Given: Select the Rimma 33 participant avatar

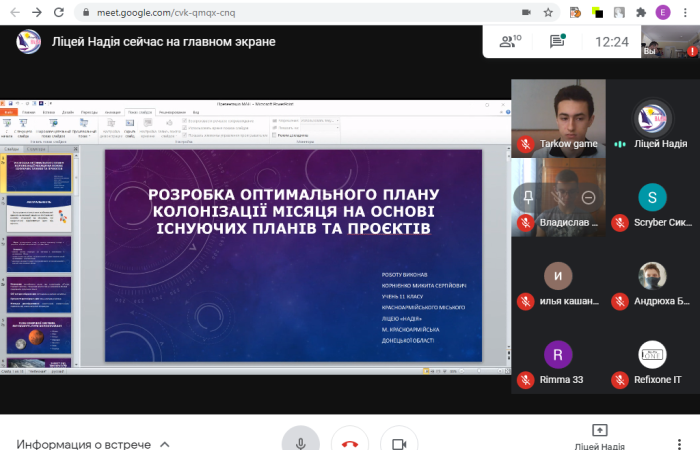Looking at the screenshot, I should pos(558,354).
